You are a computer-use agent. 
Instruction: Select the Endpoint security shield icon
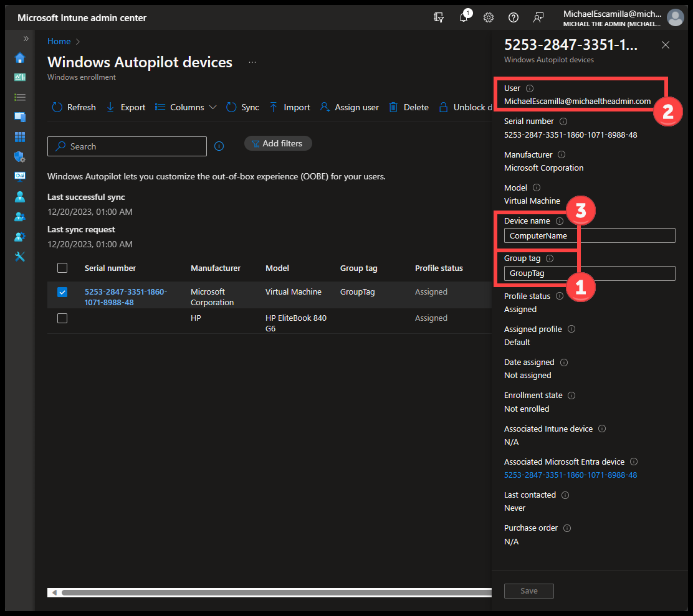[19, 155]
